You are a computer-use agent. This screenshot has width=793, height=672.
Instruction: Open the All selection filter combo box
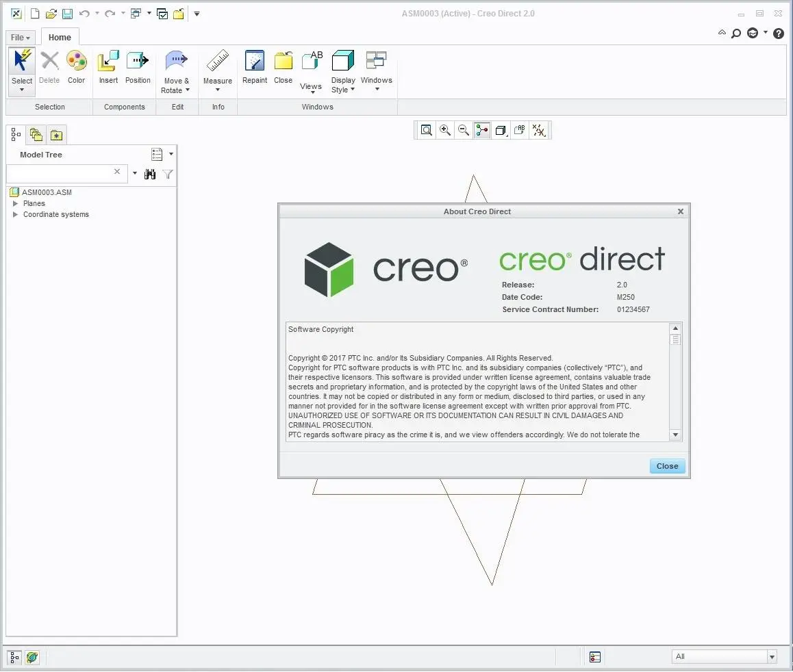[725, 657]
